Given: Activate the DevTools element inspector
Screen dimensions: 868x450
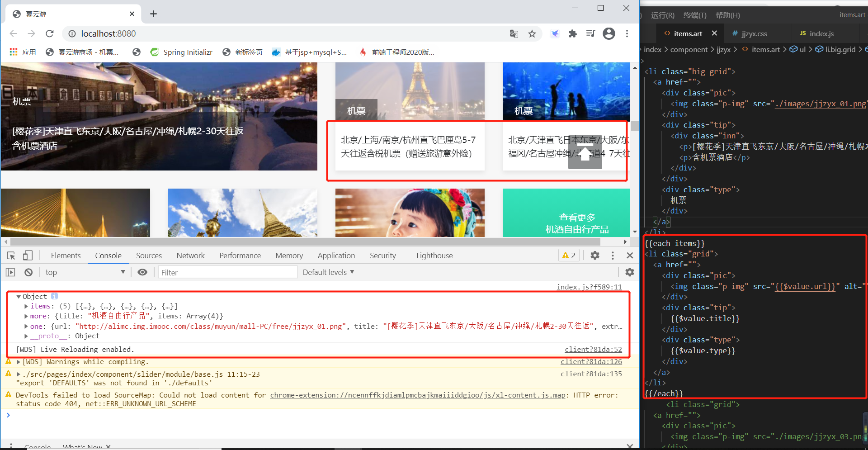Looking at the screenshot, I should pos(11,256).
